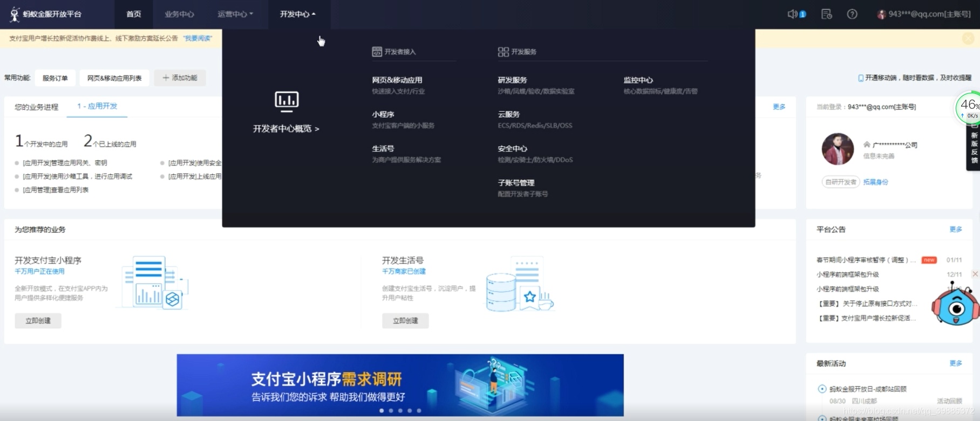Open announcement 支付宝用户增长拉新促活
This screenshot has height=421, width=980.
[866, 318]
